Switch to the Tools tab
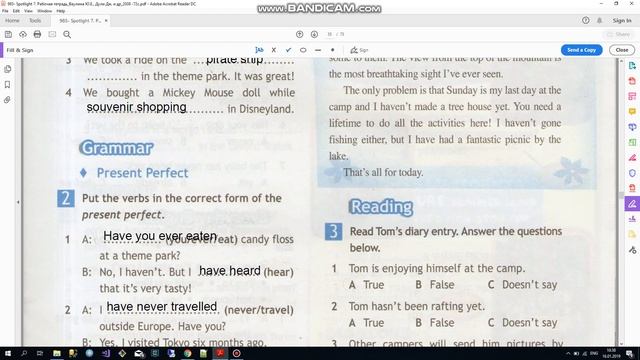The image size is (640, 360). pyautogui.click(x=35, y=20)
